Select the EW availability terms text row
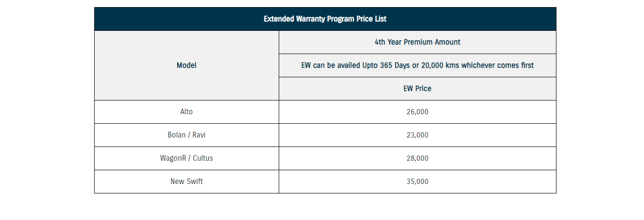The image size is (644, 220). (x=417, y=65)
